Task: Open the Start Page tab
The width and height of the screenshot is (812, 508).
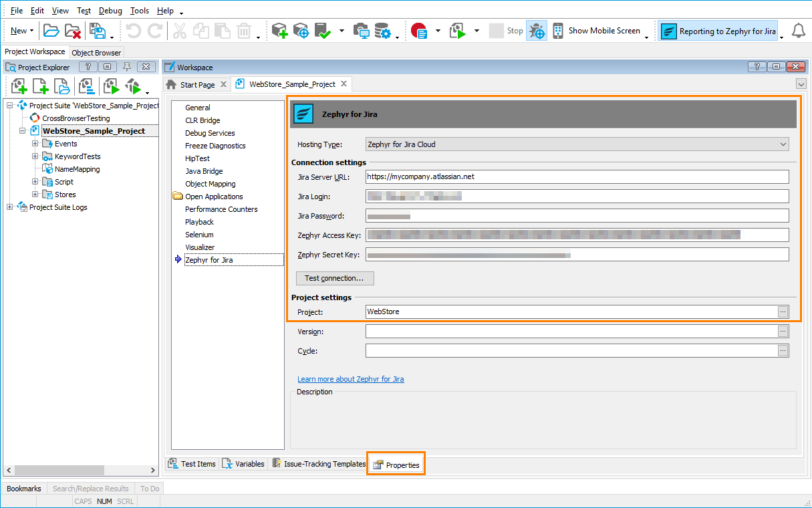Action: pyautogui.click(x=196, y=84)
